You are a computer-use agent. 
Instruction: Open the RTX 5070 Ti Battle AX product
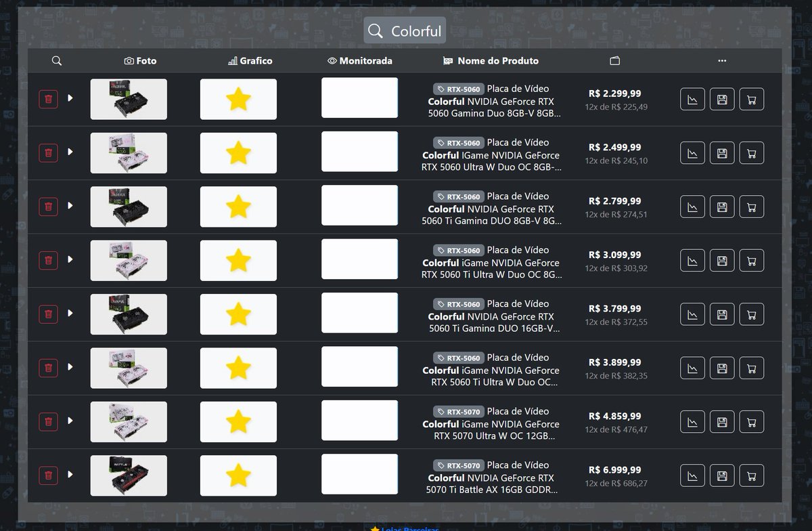pos(491,477)
